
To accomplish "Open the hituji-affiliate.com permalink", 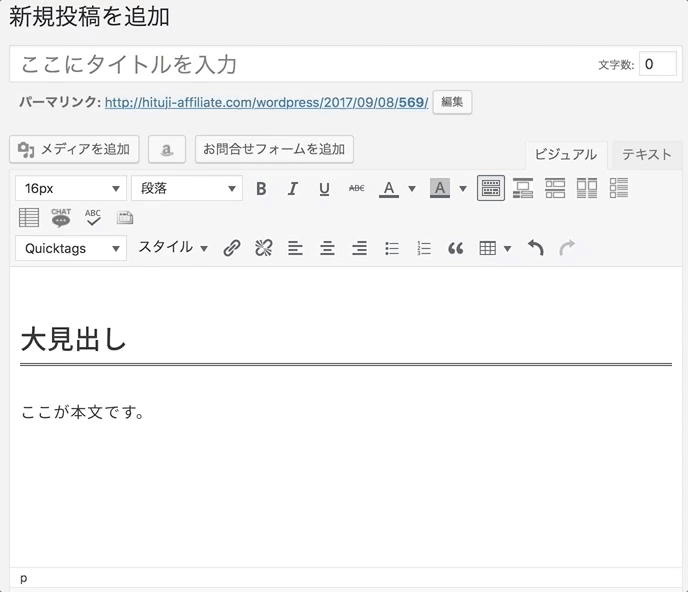I will click(266, 103).
